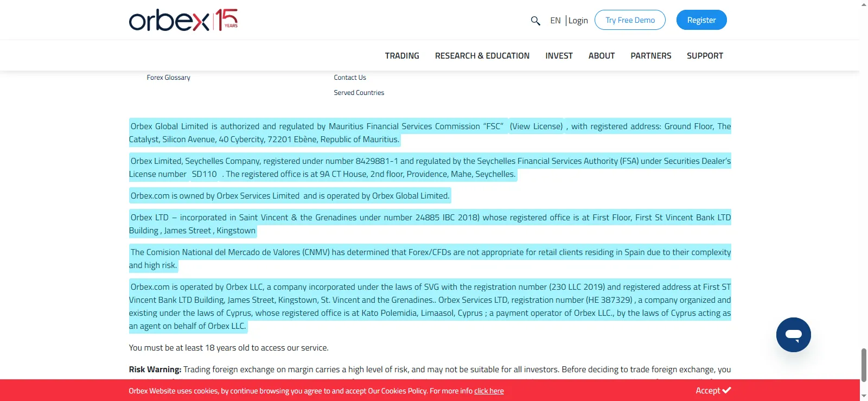Click the Try Free Demo button

tap(630, 20)
